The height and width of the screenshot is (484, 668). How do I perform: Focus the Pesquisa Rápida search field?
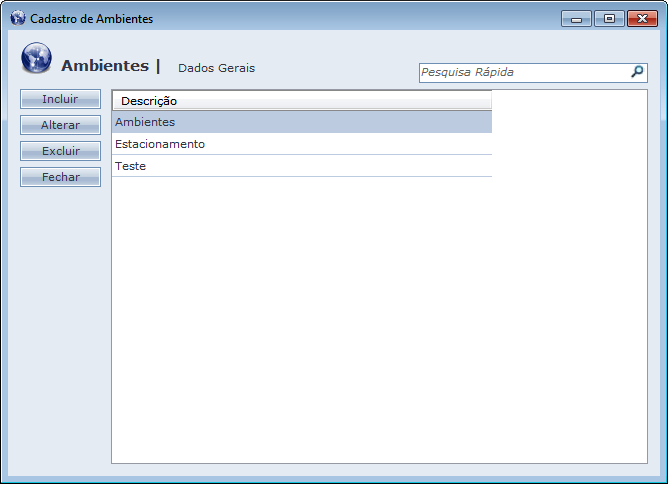(x=522, y=72)
